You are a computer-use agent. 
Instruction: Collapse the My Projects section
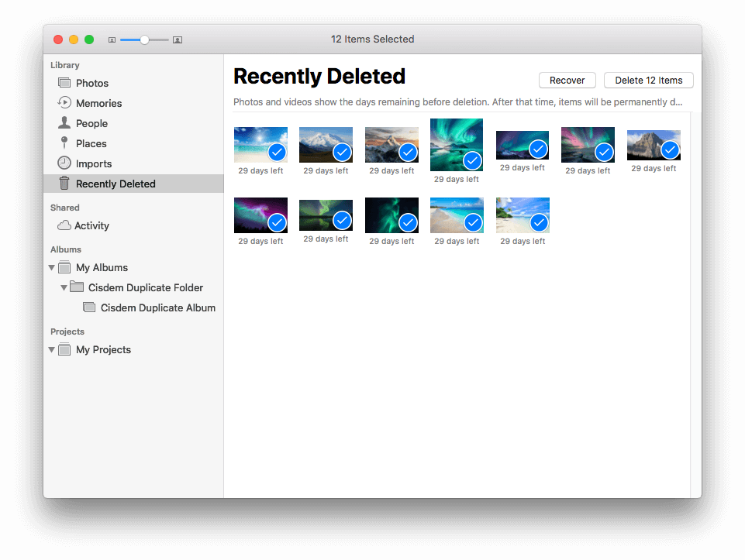[x=50, y=349]
